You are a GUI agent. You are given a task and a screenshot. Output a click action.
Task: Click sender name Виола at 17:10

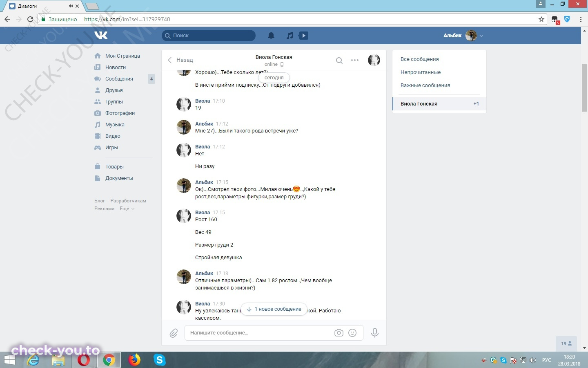click(203, 101)
